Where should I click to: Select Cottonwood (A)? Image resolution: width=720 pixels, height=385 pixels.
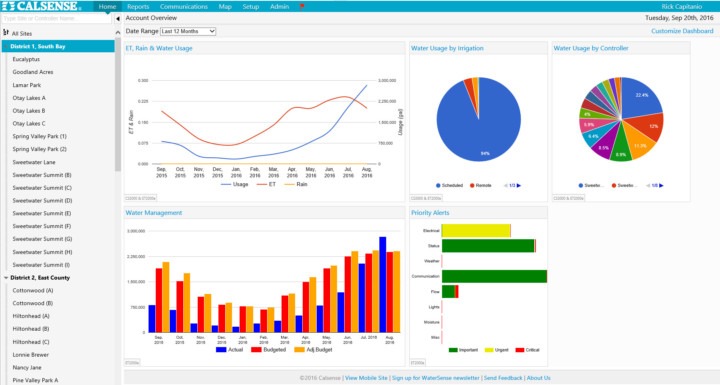coord(33,290)
